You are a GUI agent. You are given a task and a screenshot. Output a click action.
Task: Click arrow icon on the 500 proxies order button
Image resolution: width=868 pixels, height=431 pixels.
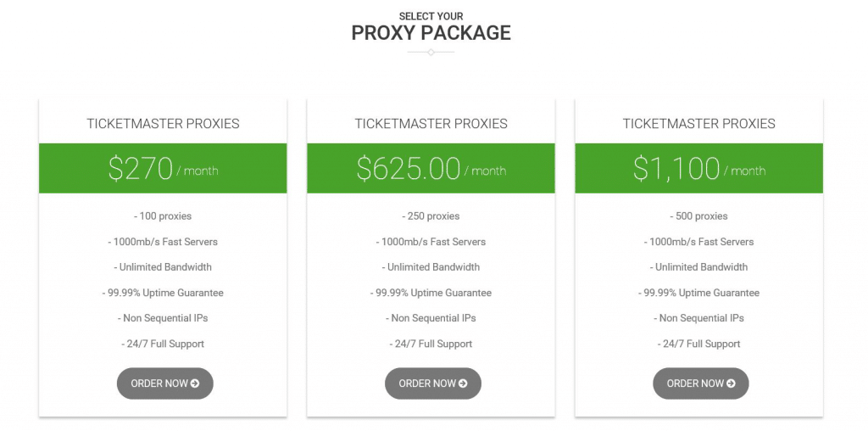[x=731, y=383]
